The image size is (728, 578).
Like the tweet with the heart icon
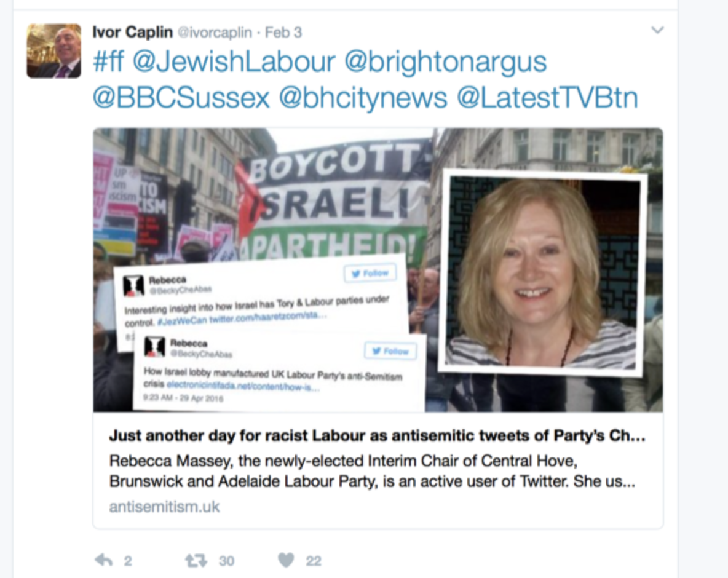(286, 560)
